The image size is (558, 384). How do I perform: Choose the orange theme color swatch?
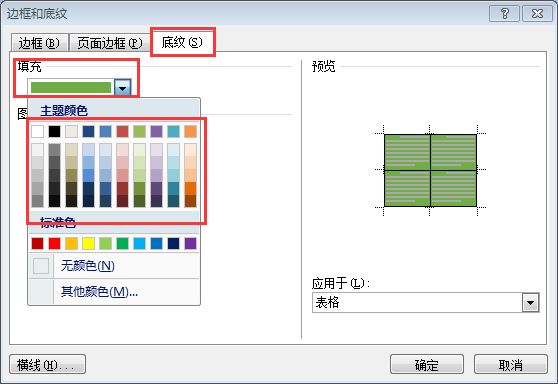pos(190,131)
